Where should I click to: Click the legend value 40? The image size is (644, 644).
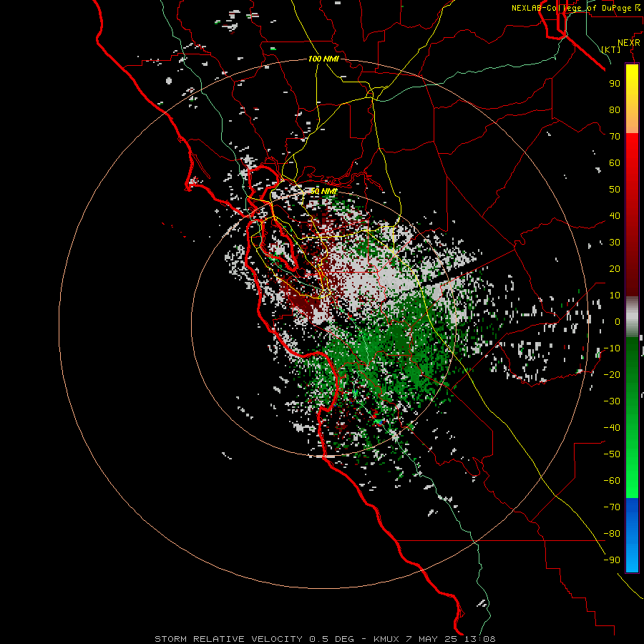[615, 216]
